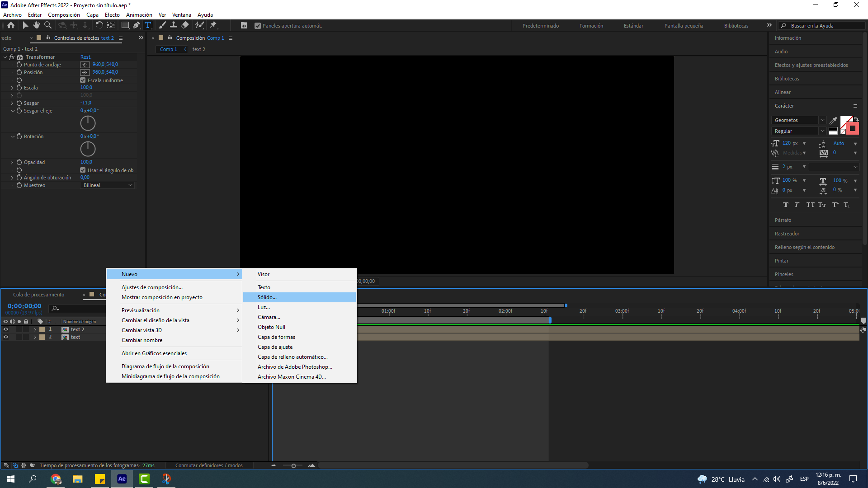
Task: Toggle stopwatch for Posición property
Action: click(x=19, y=72)
